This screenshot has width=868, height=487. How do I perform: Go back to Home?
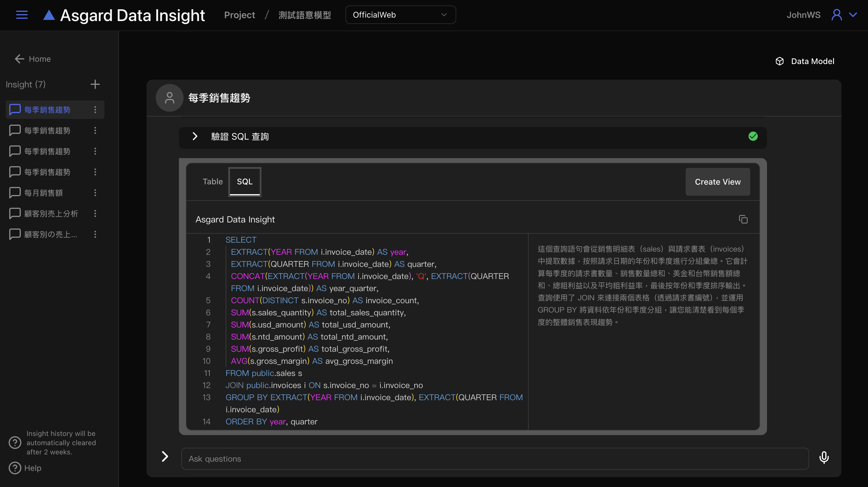click(x=33, y=59)
